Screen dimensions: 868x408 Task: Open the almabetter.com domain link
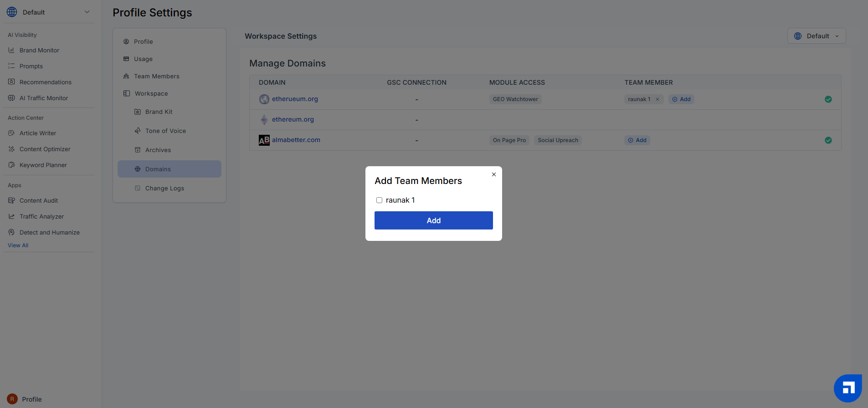(x=296, y=140)
